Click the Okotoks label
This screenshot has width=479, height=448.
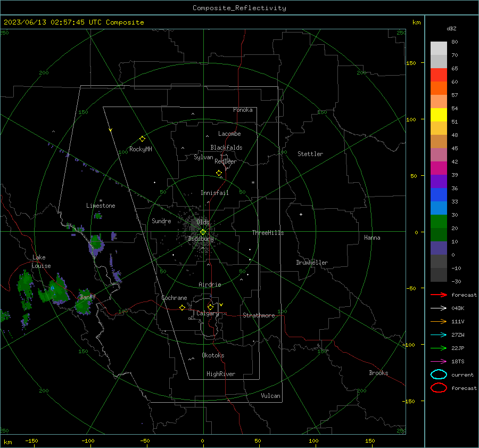tap(213, 355)
